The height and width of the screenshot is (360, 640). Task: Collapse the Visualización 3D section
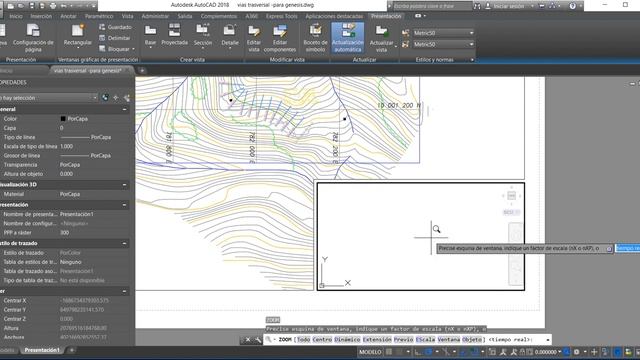(124, 184)
